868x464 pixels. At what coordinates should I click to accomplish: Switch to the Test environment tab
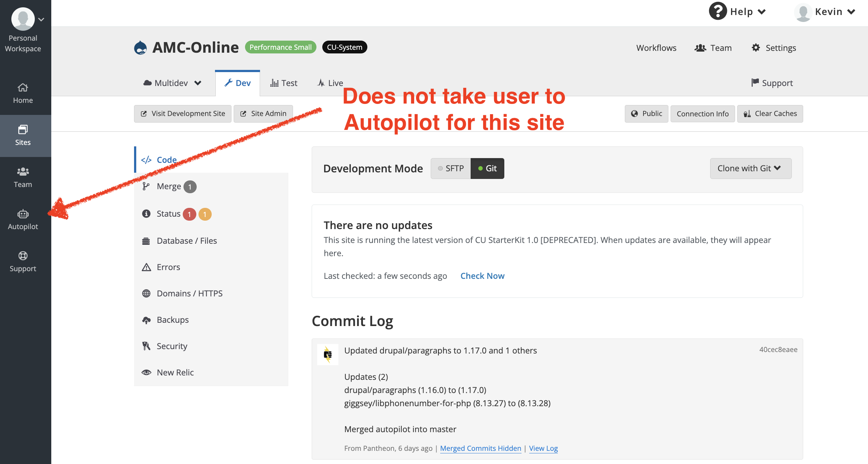coord(284,83)
